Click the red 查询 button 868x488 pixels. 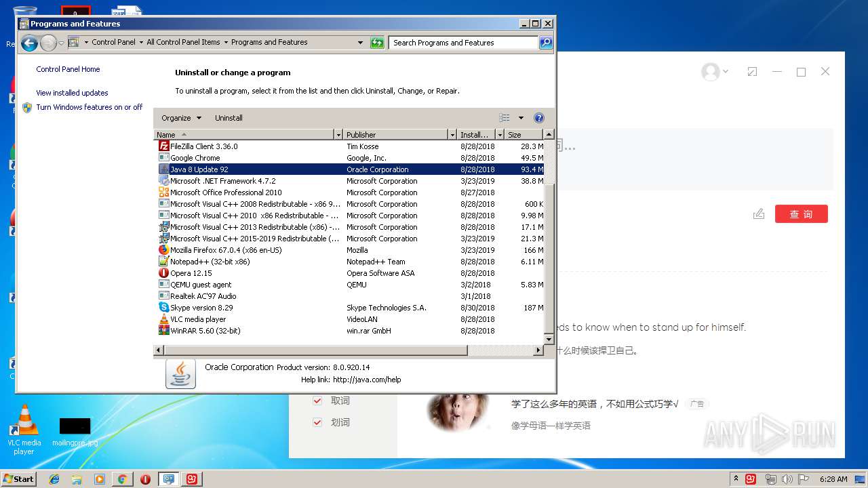tap(801, 214)
